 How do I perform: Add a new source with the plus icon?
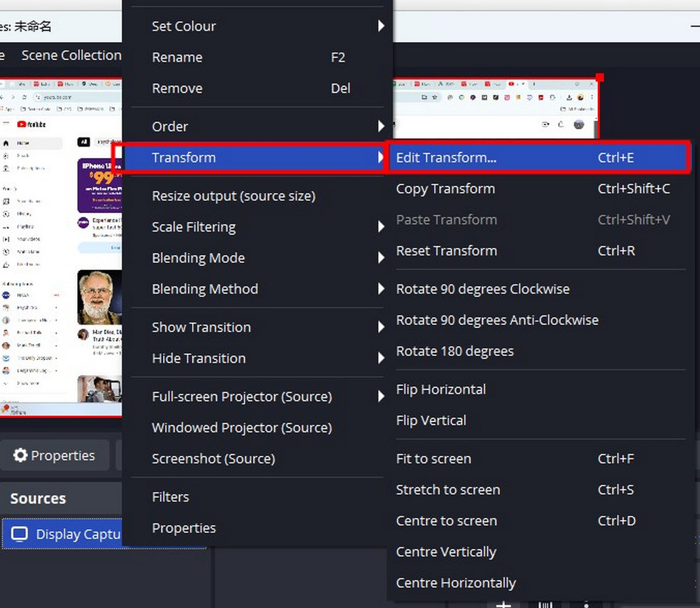(504, 604)
